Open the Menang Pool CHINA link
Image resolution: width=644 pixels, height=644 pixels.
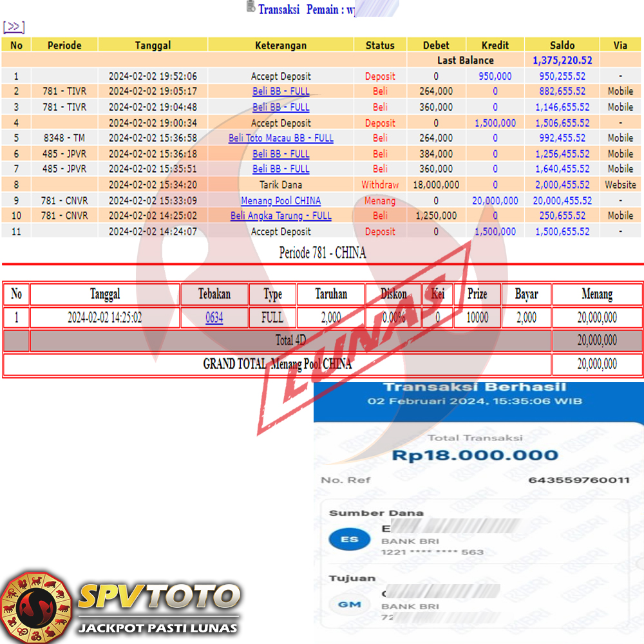(x=281, y=200)
